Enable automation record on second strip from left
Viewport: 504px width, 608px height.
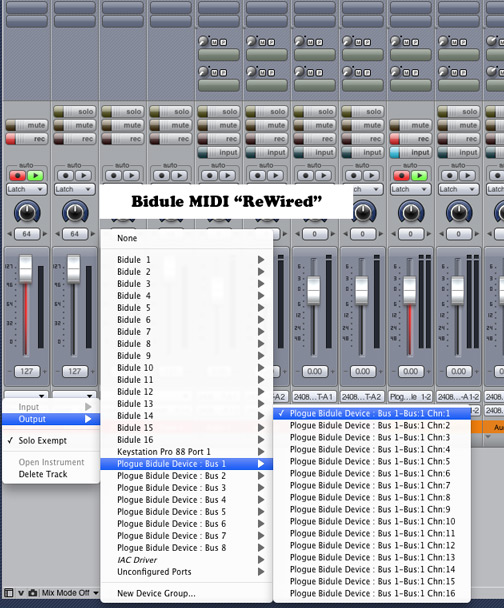point(66,176)
